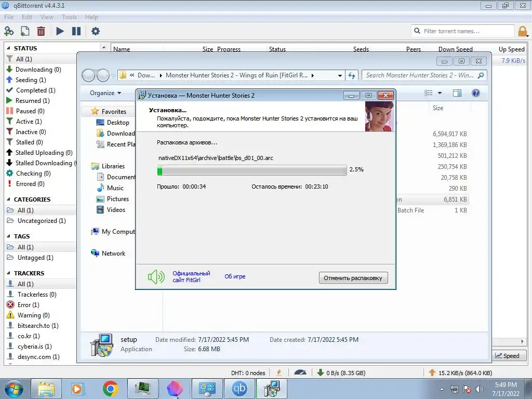Open qBittorrent Options gear icon
The width and height of the screenshot is (532, 399).
point(96,31)
